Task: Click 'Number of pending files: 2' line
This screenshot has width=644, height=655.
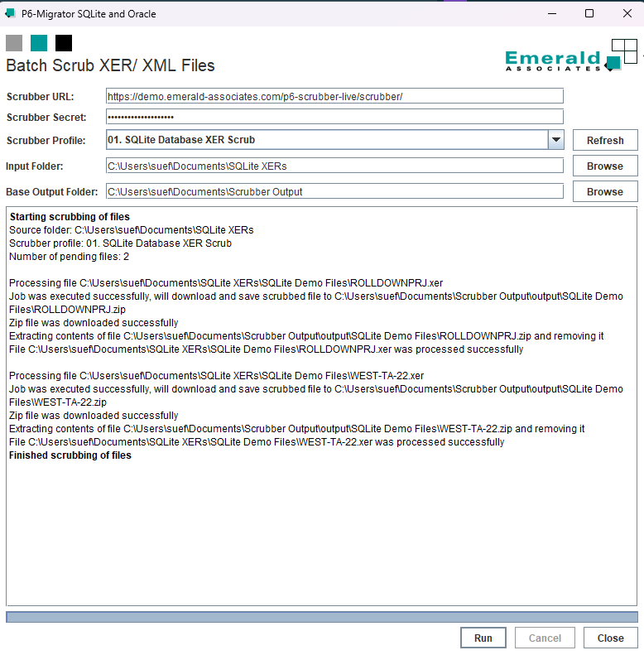Action: click(69, 257)
